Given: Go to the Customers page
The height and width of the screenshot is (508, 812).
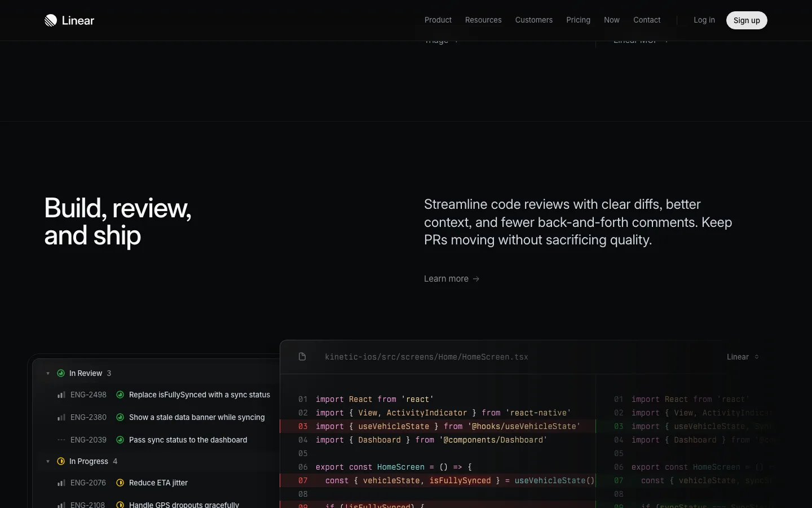Looking at the screenshot, I should click(534, 20).
